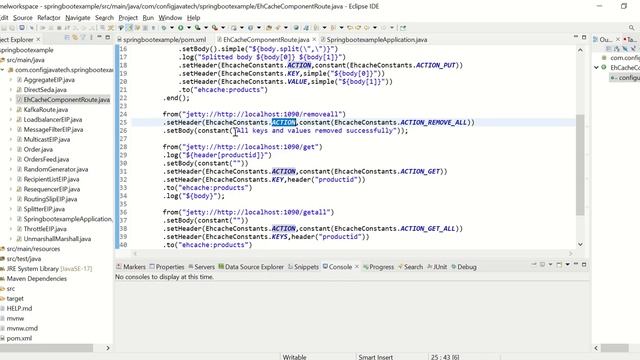Open the dropdown beside the Run icon
This screenshot has height=360, width=640.
tap(189, 28)
